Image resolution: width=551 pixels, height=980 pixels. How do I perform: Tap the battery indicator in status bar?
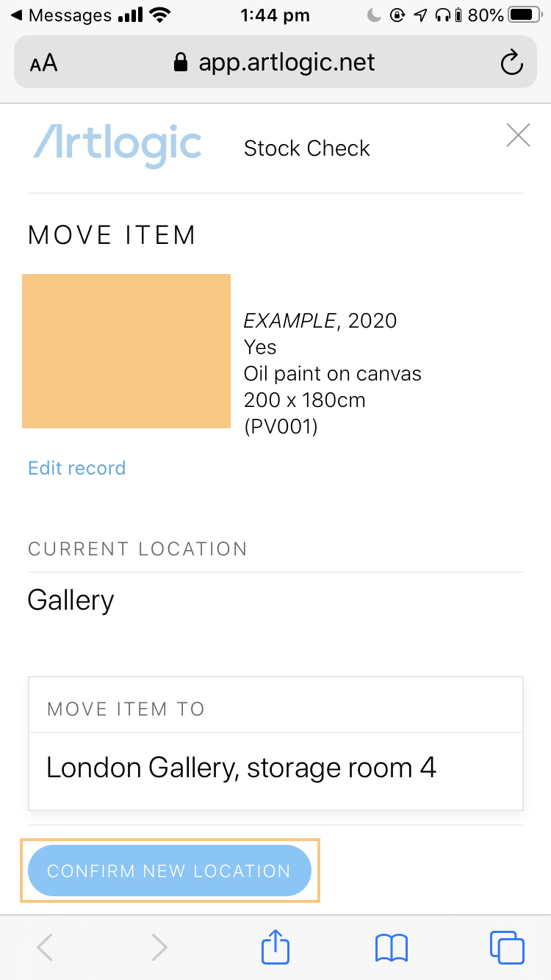pos(525,15)
